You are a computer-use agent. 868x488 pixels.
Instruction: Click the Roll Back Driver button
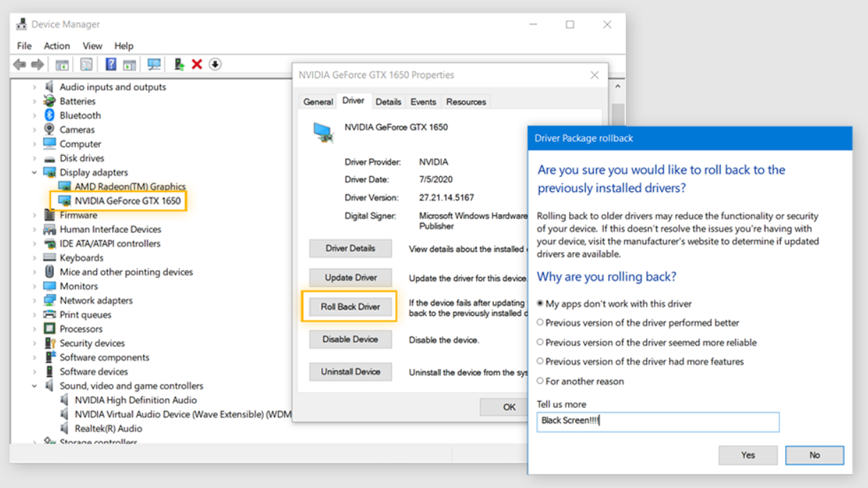click(350, 307)
